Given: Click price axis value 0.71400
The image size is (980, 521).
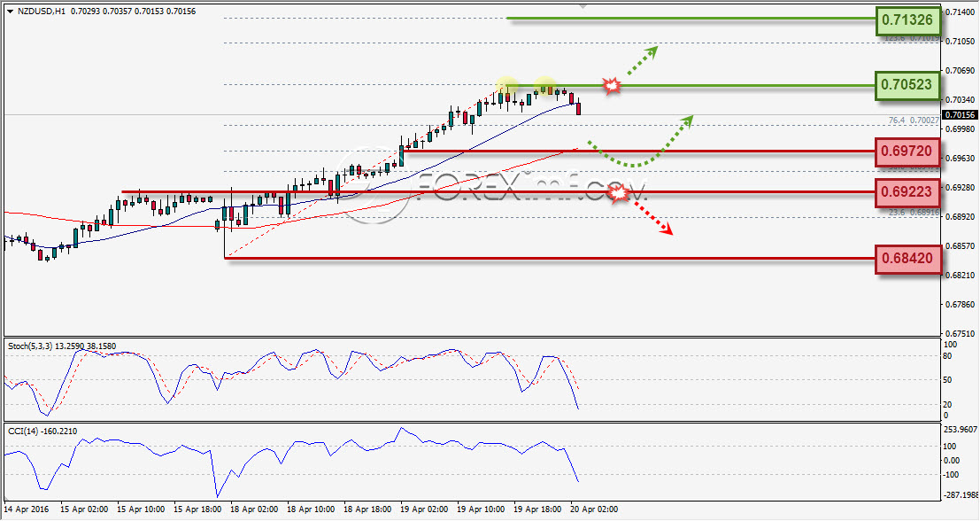Looking at the screenshot, I should click(x=961, y=12).
